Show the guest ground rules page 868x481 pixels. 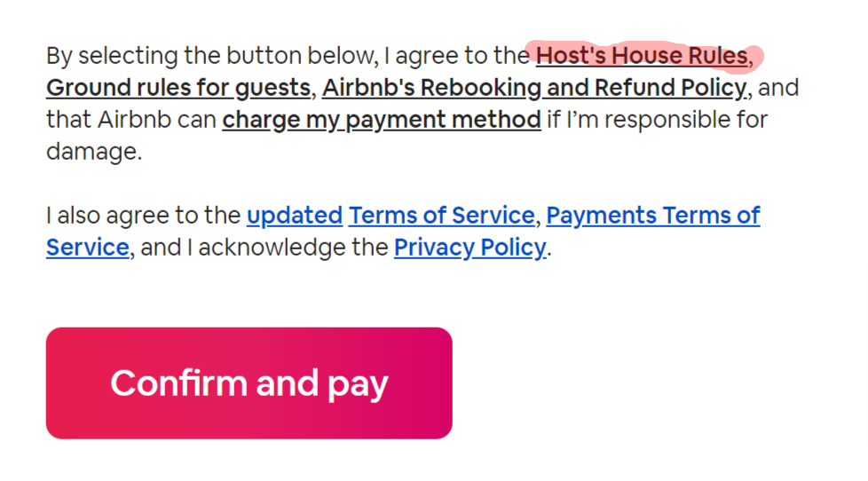[x=178, y=88]
